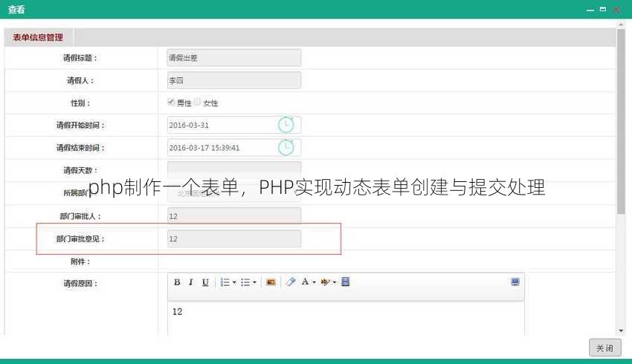
Task: Close the 查看 window
Action: 616,9
